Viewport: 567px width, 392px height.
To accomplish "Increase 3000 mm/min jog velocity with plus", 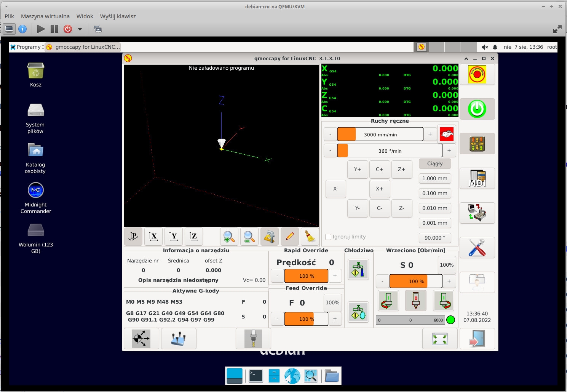I will pos(430,134).
